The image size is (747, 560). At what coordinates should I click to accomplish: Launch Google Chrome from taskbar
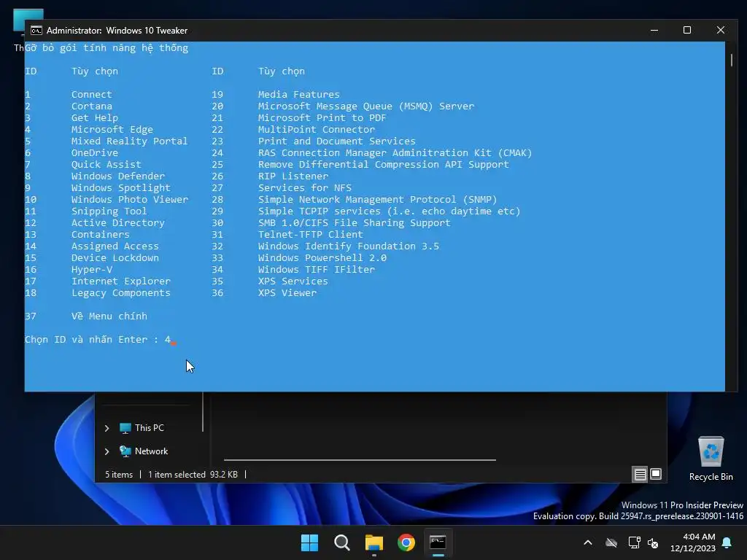click(x=406, y=542)
